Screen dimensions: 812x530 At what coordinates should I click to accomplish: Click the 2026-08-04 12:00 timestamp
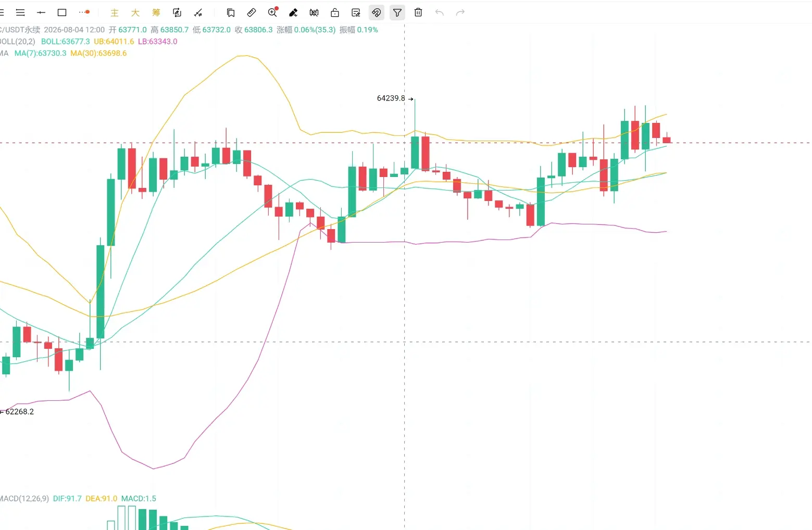(x=74, y=30)
